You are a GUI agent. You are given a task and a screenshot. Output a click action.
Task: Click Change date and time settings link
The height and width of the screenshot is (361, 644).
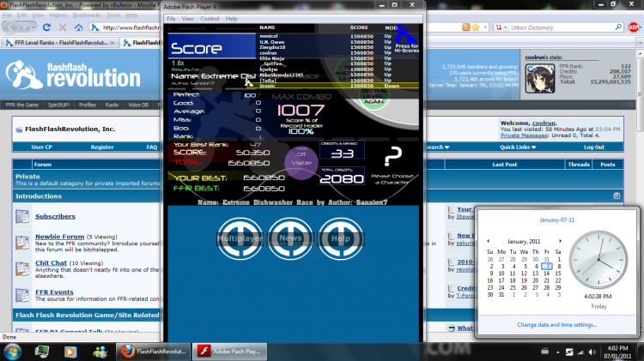tap(557, 324)
